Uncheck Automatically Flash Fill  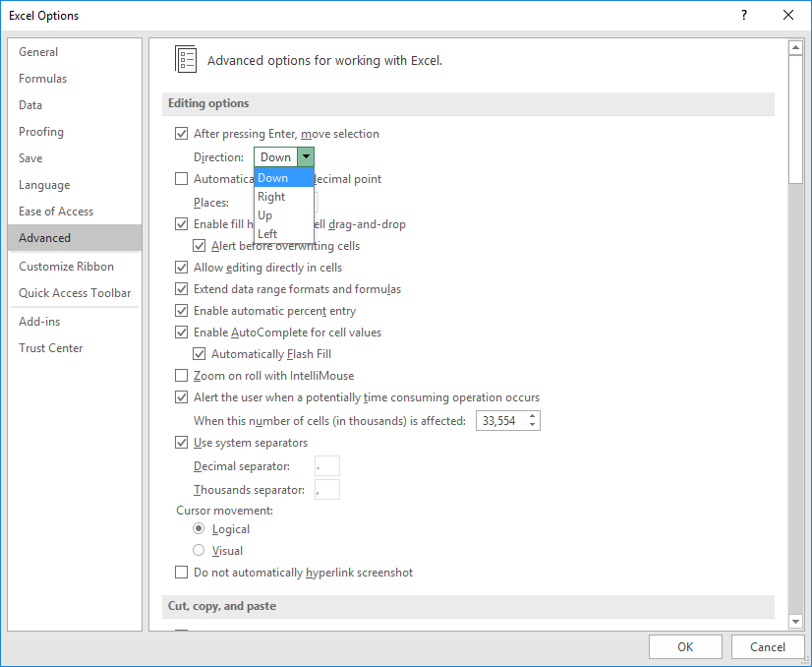tap(199, 354)
